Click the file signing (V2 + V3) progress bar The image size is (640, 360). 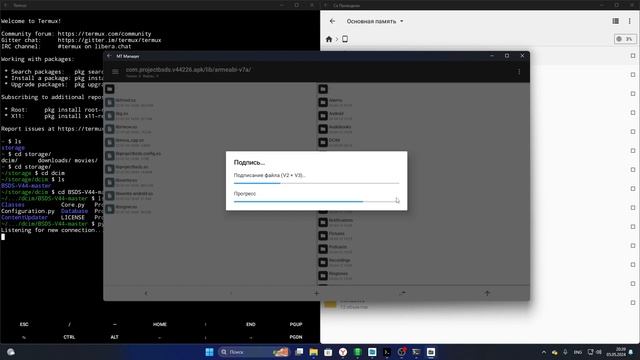click(x=316, y=183)
